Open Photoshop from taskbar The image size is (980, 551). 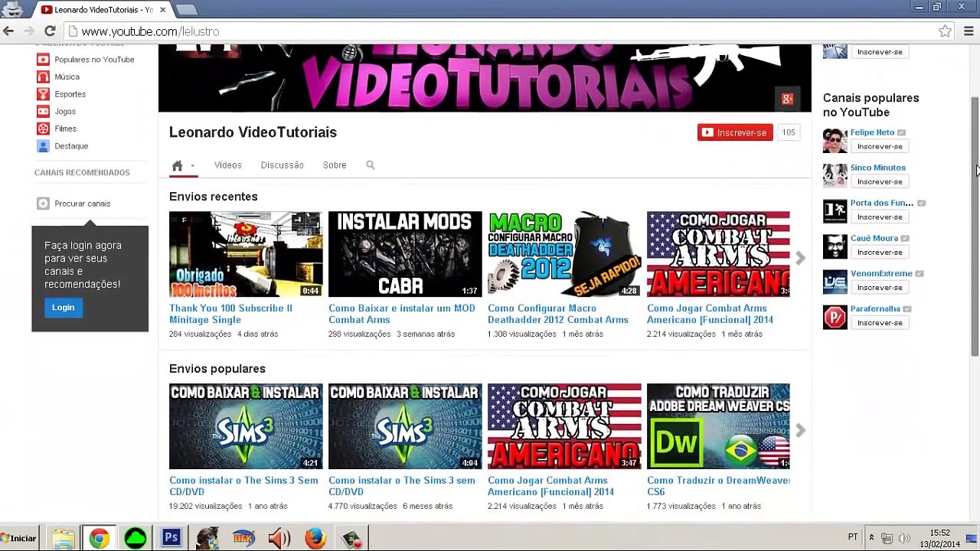pos(171,539)
